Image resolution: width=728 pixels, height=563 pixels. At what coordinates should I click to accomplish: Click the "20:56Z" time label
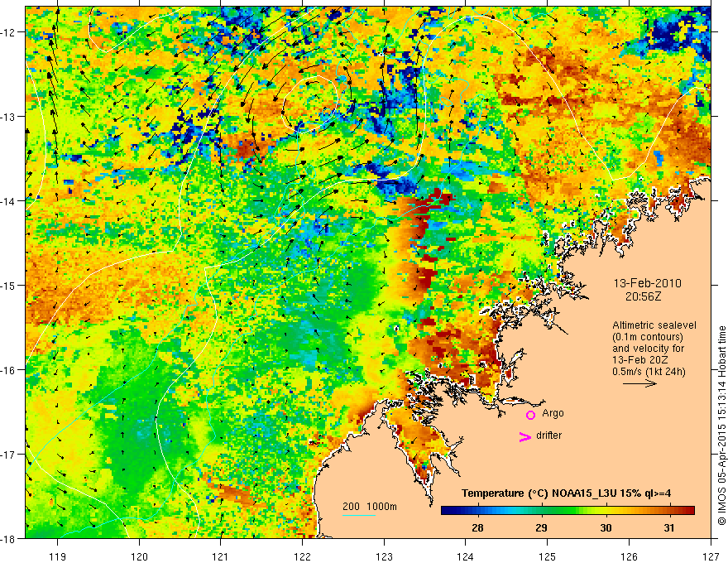(643, 296)
